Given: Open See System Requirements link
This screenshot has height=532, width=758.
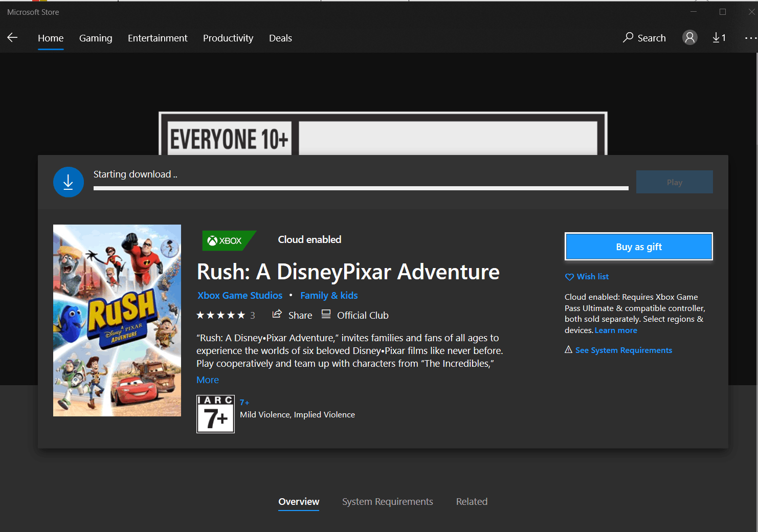Looking at the screenshot, I should point(623,350).
